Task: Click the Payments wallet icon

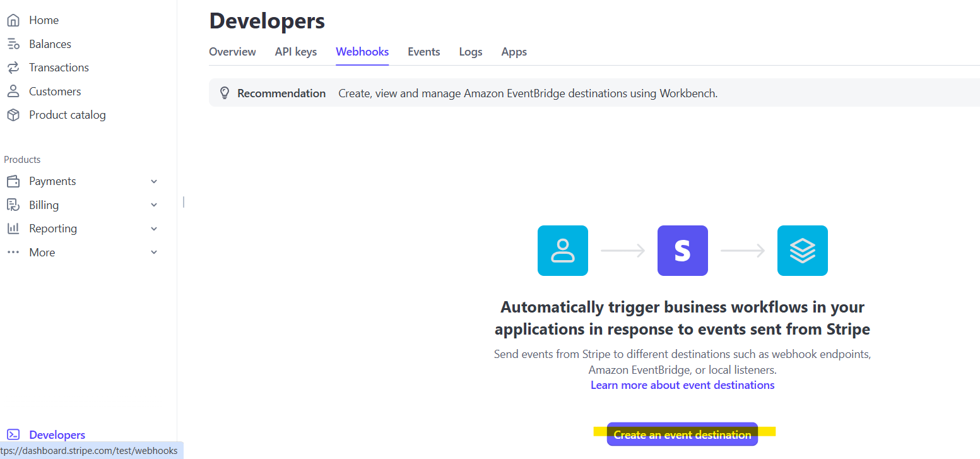Action: 13,181
